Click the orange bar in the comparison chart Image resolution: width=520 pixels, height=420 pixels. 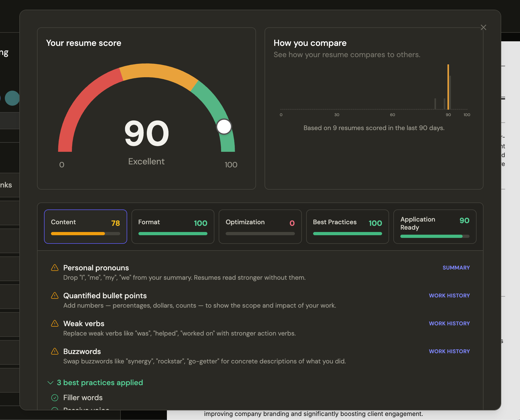(448, 87)
